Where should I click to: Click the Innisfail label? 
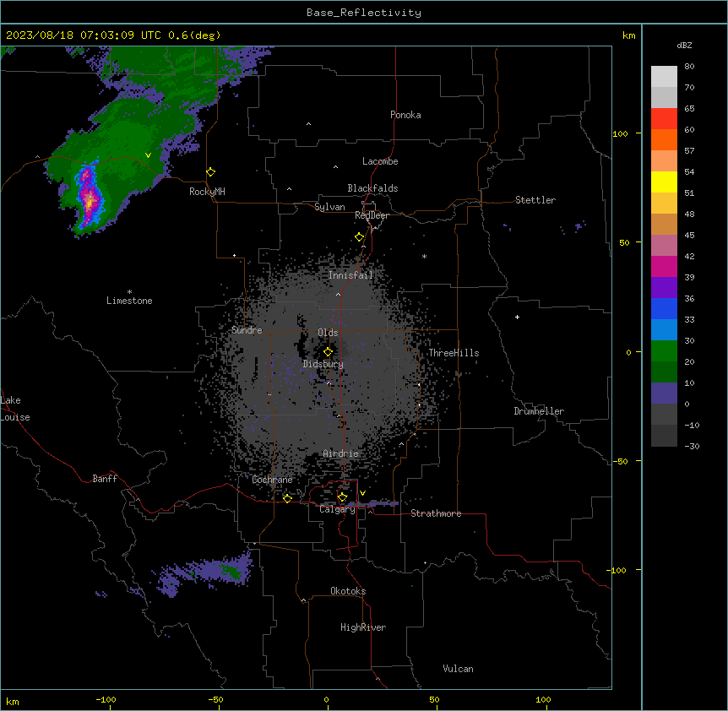click(350, 275)
